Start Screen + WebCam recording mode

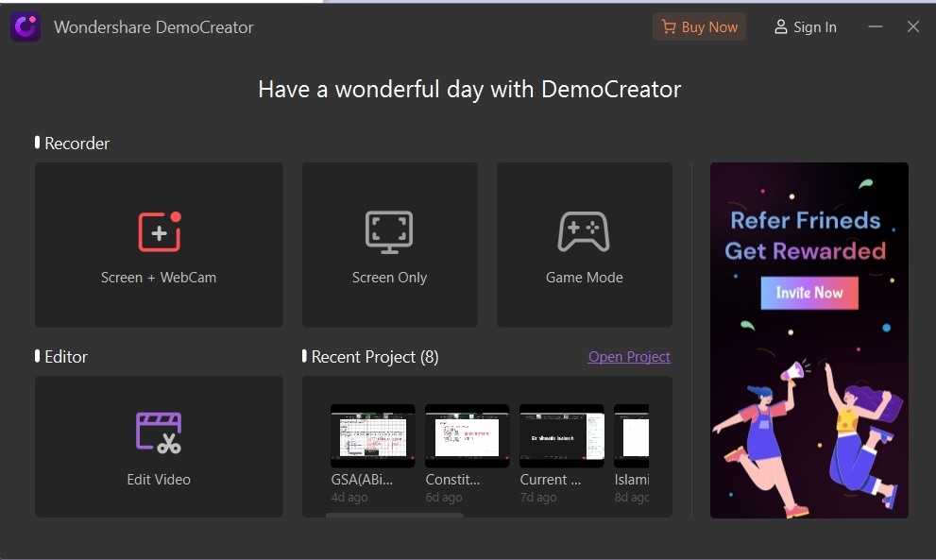tap(159, 245)
